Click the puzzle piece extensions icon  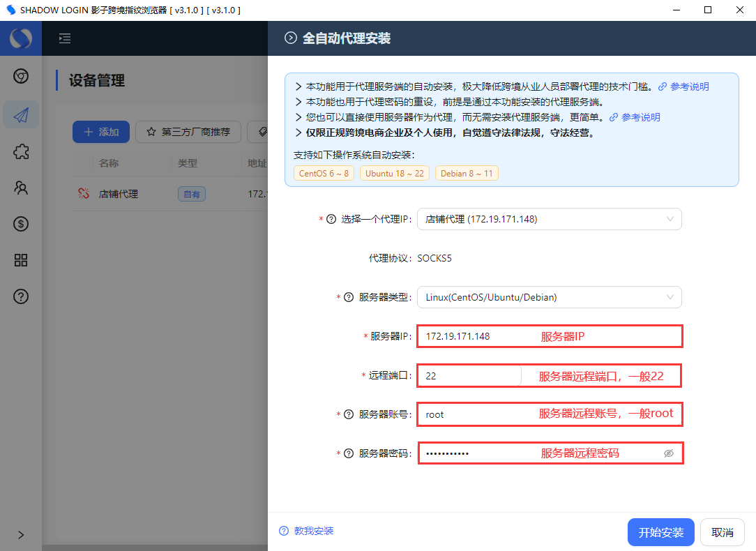[x=21, y=151]
